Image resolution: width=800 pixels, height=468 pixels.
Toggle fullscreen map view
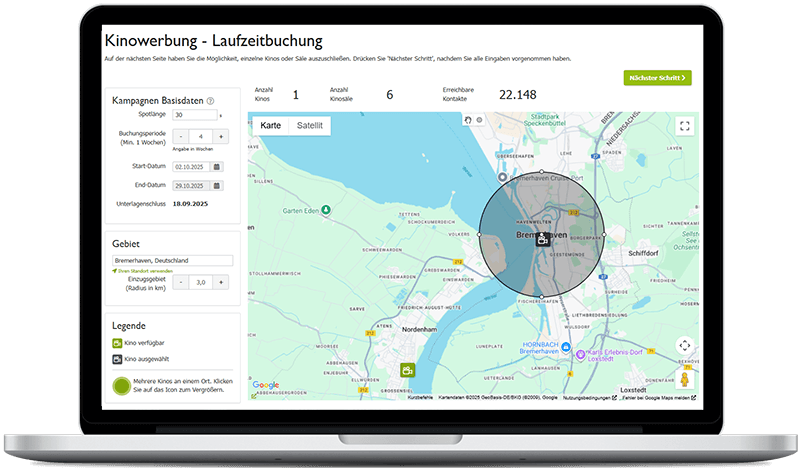coord(685,126)
